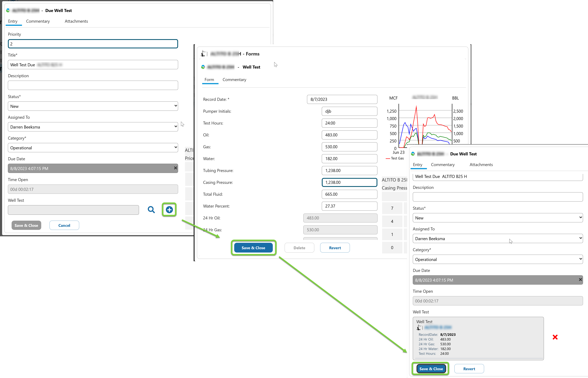
Task: Click the magnifier search icon beside Well Test
Action: (151, 210)
